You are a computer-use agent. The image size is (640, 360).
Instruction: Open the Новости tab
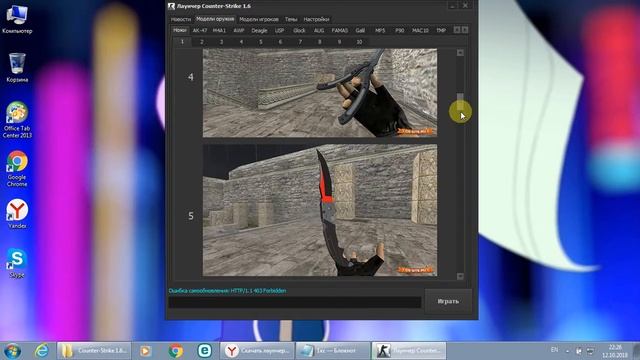pyautogui.click(x=180, y=19)
